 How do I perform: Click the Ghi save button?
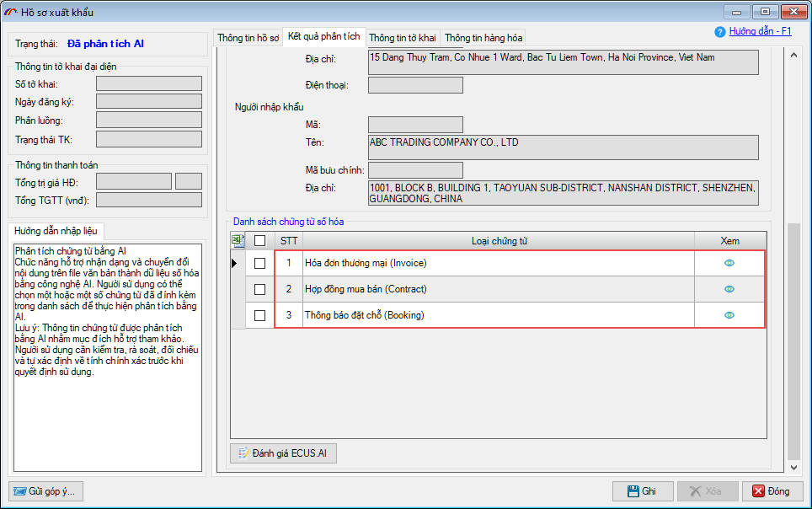click(x=643, y=491)
